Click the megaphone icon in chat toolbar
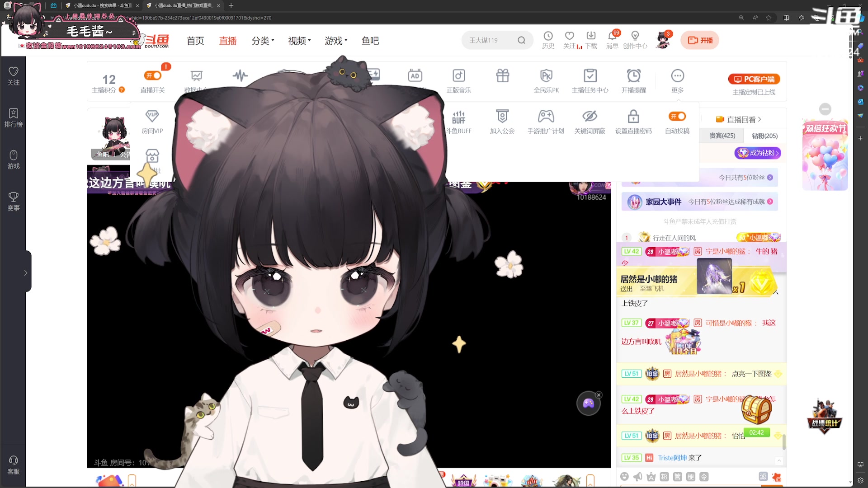This screenshot has height=488, width=868. tap(637, 476)
